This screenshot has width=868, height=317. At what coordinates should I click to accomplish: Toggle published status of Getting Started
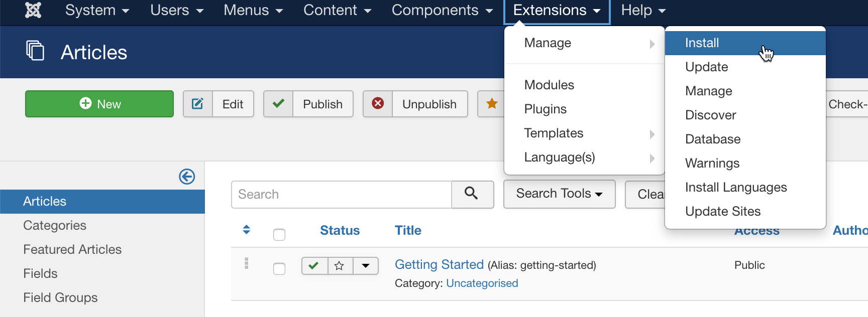click(x=314, y=266)
